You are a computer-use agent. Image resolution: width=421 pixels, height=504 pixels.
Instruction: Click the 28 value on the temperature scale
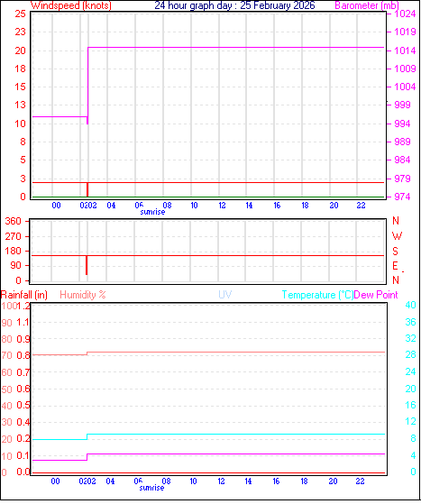[x=411, y=354]
